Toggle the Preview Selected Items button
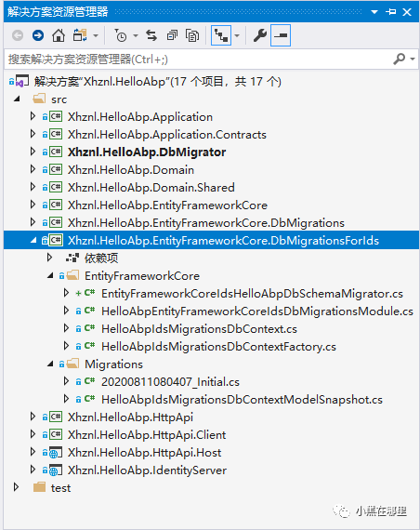Viewport: 420px width, 530px height. coord(281,35)
